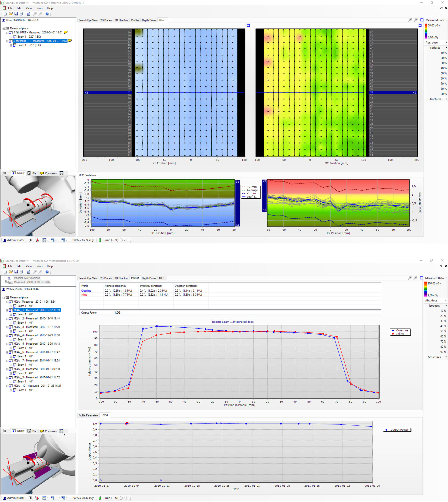Click grid table icon in lower window toolbar

[28, 272]
